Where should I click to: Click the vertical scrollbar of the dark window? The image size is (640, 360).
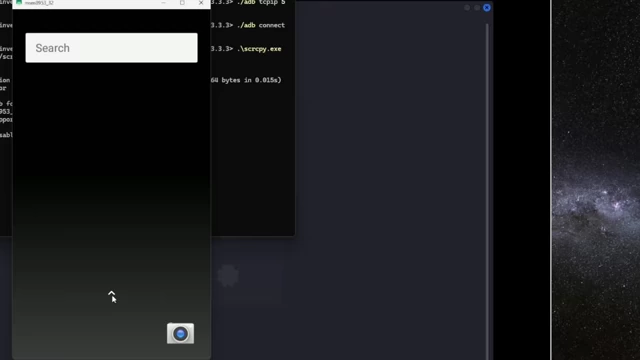(487, 191)
